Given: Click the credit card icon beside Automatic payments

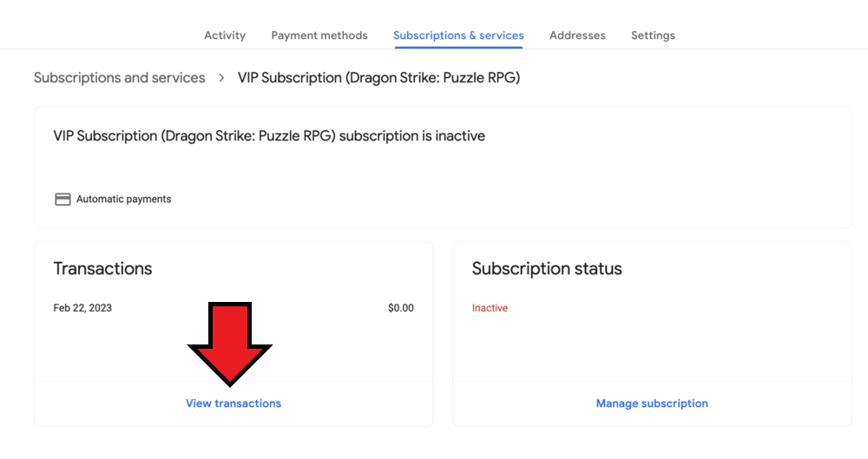Looking at the screenshot, I should pos(62,199).
